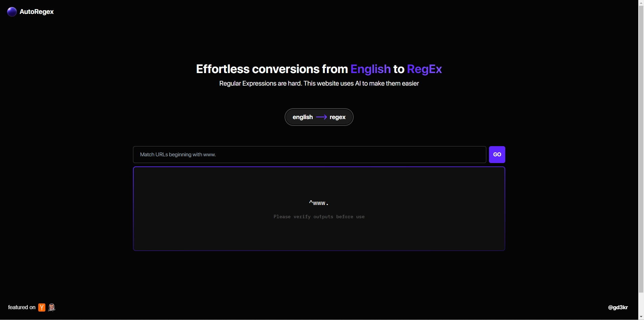The width and height of the screenshot is (644, 320).
Task: Click the 'Regular Expressions are hard' subtitle
Action: point(319,84)
